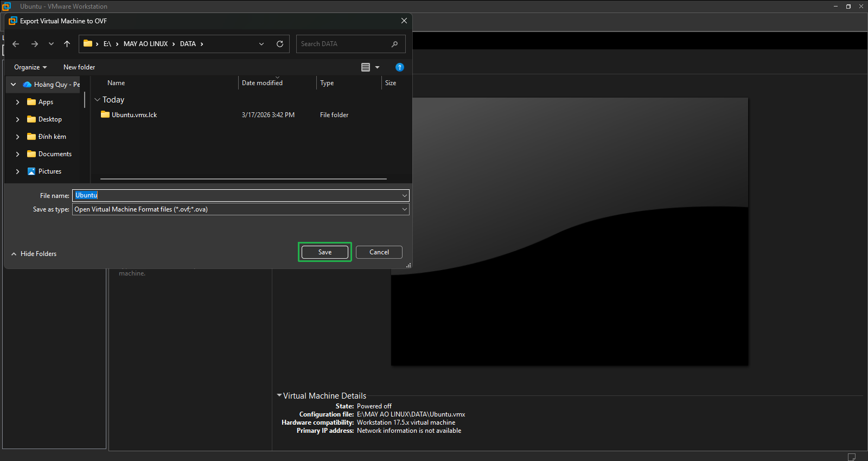Click the Save button
Viewport: 868px width, 461px height.
(325, 252)
